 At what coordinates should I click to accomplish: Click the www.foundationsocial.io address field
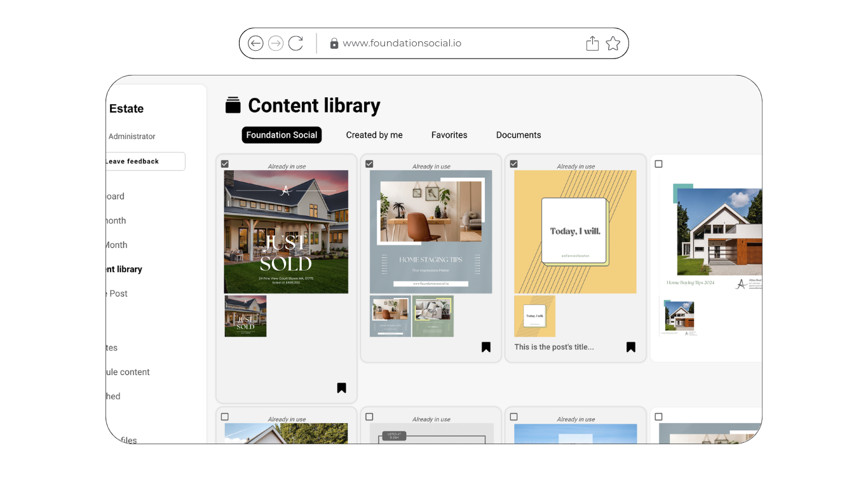click(x=402, y=43)
